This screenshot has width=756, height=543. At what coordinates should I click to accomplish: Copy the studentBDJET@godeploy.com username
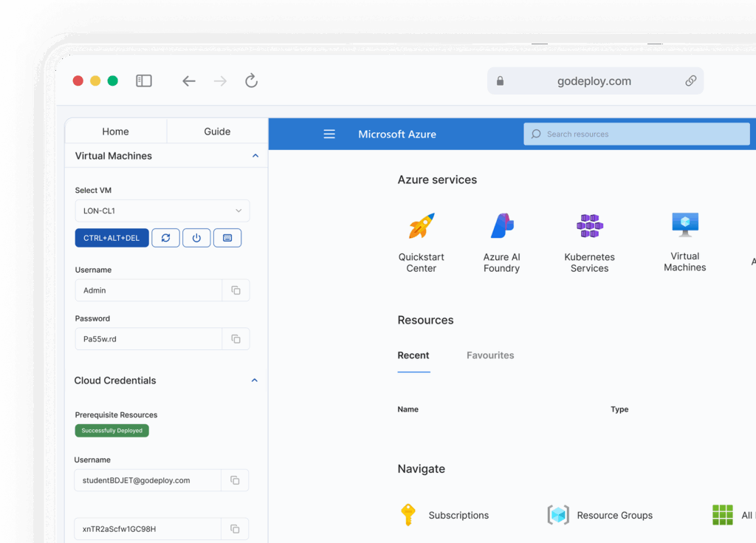click(x=235, y=480)
